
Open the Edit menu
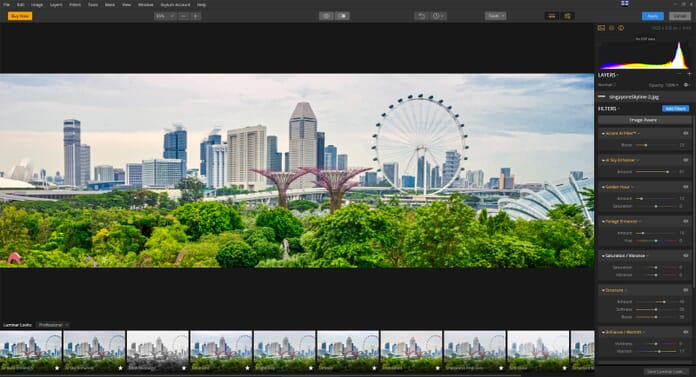(20, 4)
